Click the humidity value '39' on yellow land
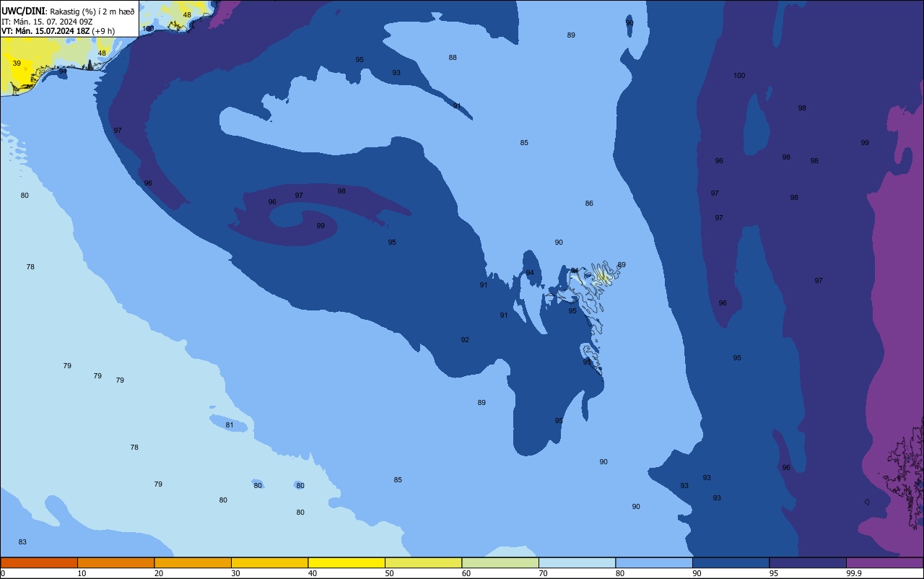Image resolution: width=924 pixels, height=579 pixels. click(17, 64)
